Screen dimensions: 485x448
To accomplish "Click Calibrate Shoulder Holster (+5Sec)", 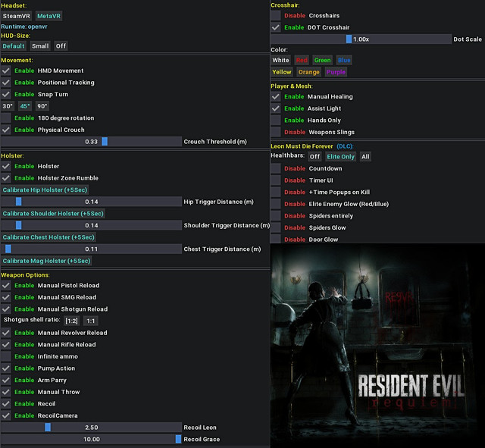I will point(53,214).
